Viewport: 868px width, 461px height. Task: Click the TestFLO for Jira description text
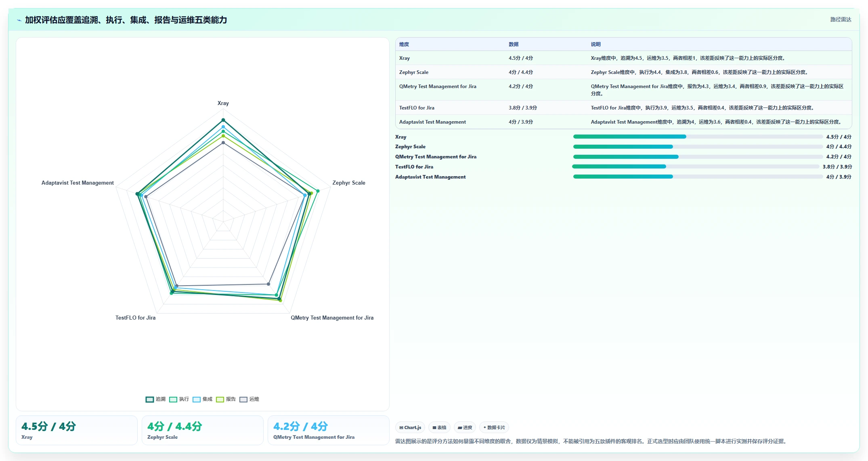point(702,108)
